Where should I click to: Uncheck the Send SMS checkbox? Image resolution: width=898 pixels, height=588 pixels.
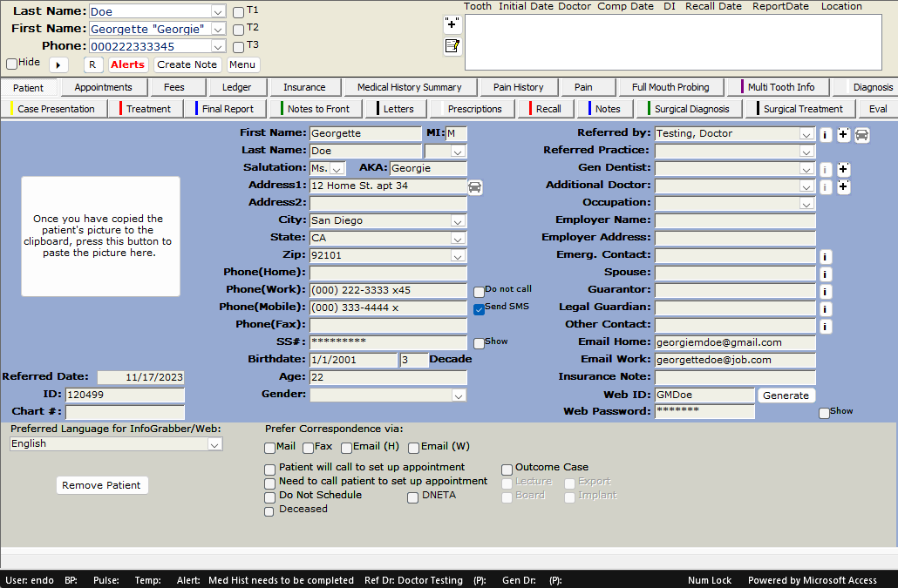click(x=479, y=308)
